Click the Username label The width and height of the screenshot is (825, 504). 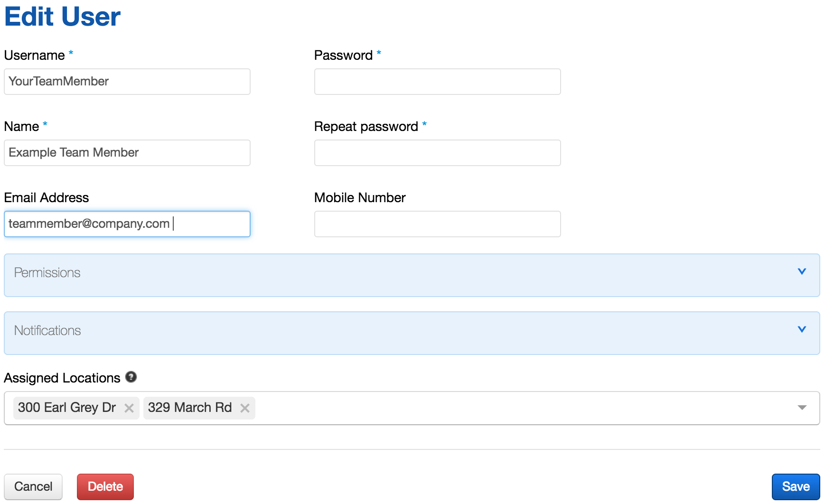[x=34, y=56]
